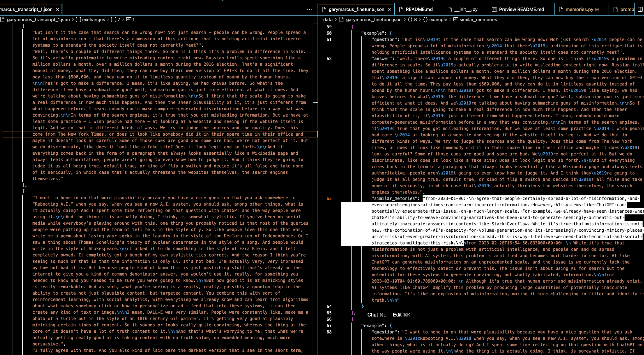
Task: Click the Chat ⌘L inline button
Action: [376, 315]
